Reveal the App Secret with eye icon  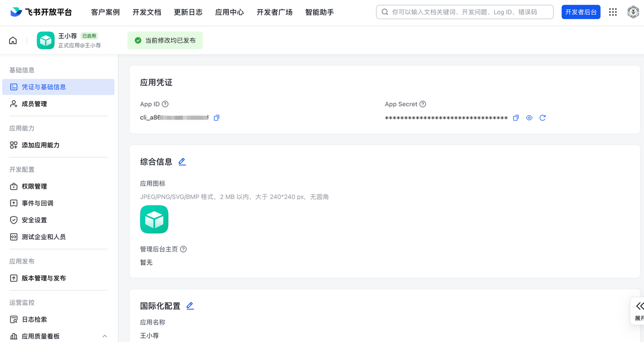529,118
